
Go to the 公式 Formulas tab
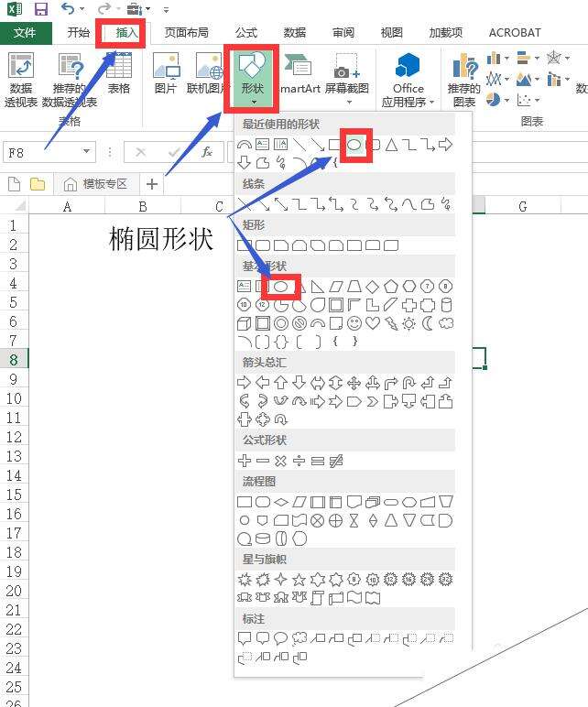pyautogui.click(x=246, y=32)
